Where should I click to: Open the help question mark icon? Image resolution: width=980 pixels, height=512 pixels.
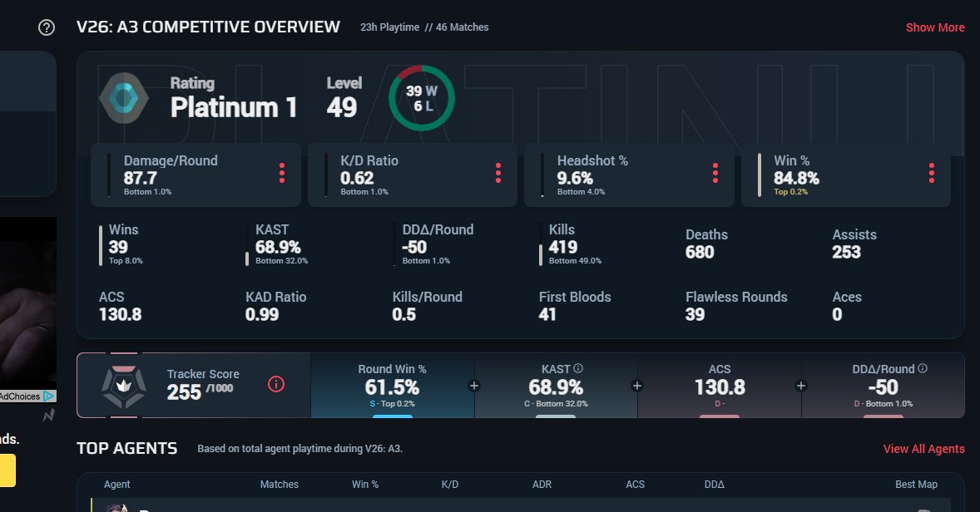(x=47, y=27)
